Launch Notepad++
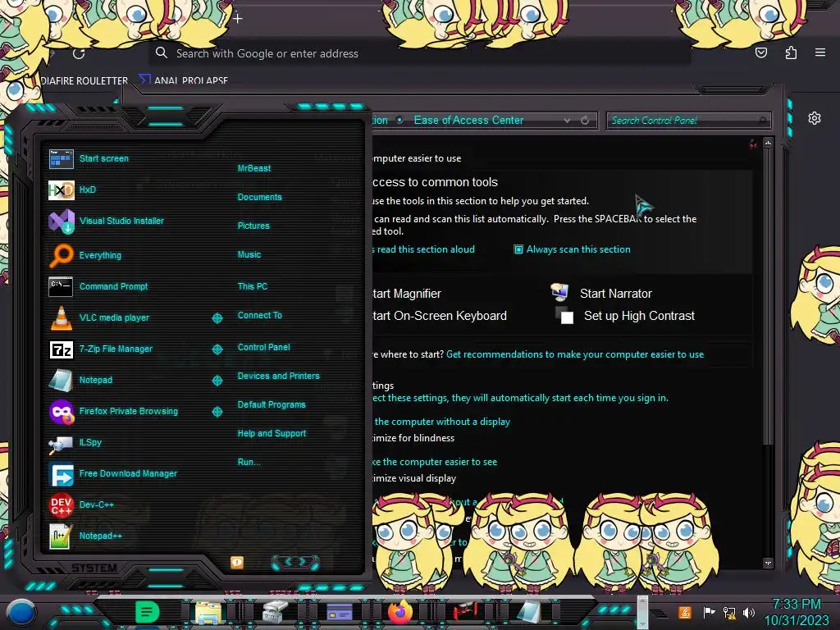The height and width of the screenshot is (630, 840). 85,536
